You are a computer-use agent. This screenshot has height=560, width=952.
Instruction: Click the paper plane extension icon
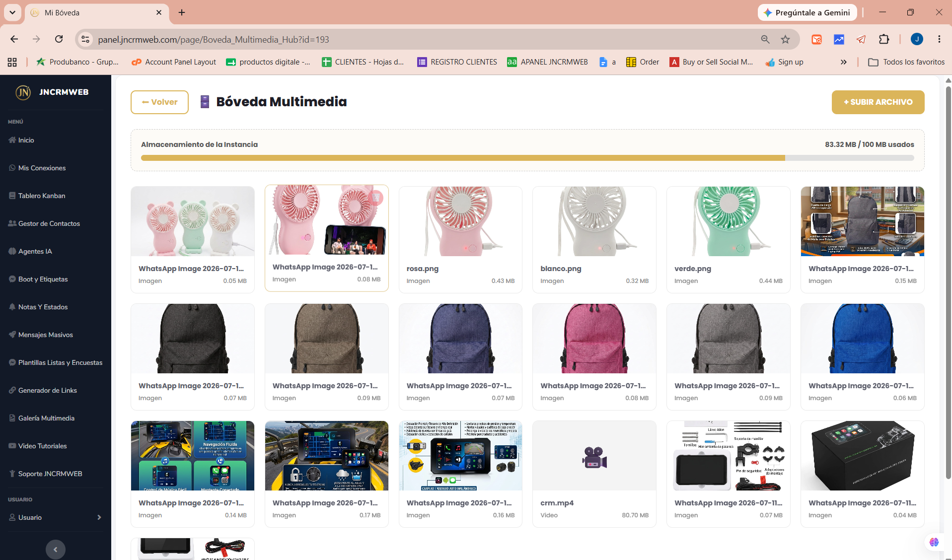(x=861, y=39)
